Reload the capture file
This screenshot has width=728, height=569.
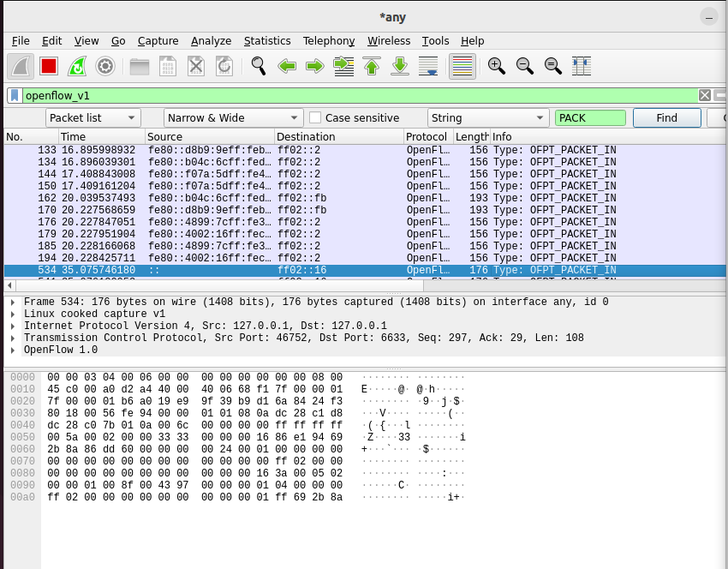(224, 67)
